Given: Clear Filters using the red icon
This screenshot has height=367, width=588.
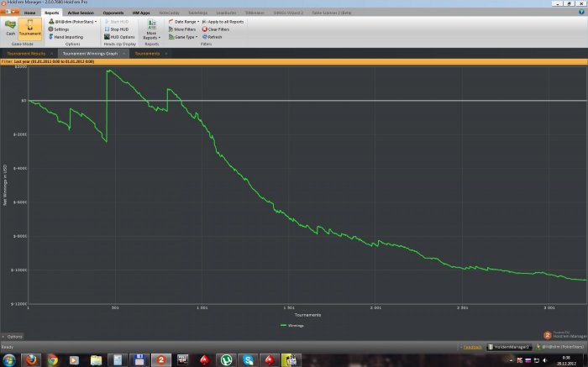Looking at the screenshot, I should coord(217,29).
